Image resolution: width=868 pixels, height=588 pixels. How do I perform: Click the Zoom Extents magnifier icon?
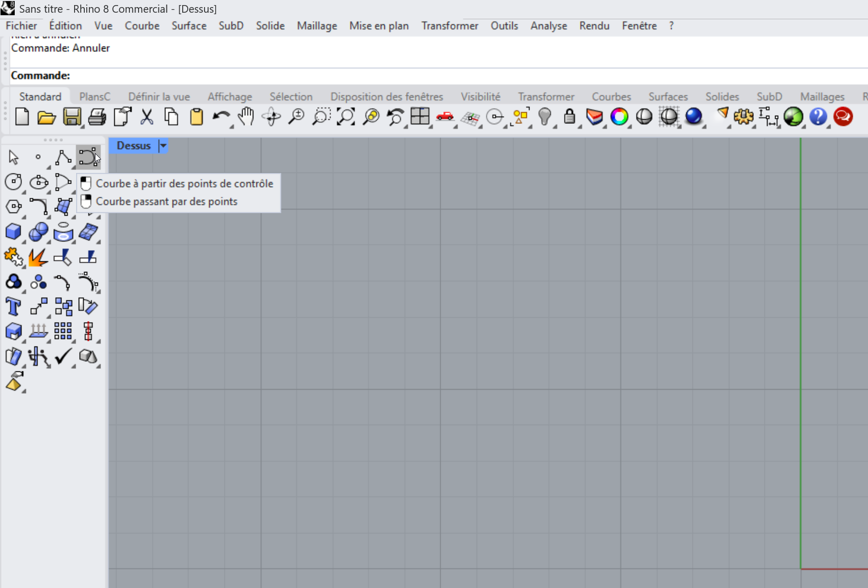click(x=346, y=117)
